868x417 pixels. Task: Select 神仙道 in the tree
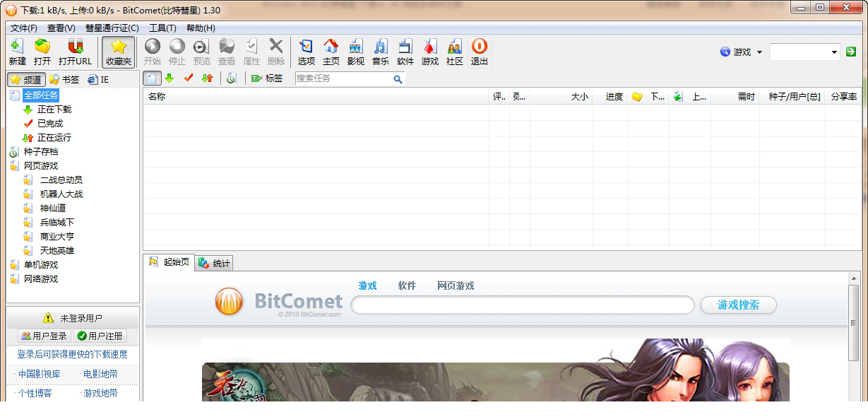53,208
